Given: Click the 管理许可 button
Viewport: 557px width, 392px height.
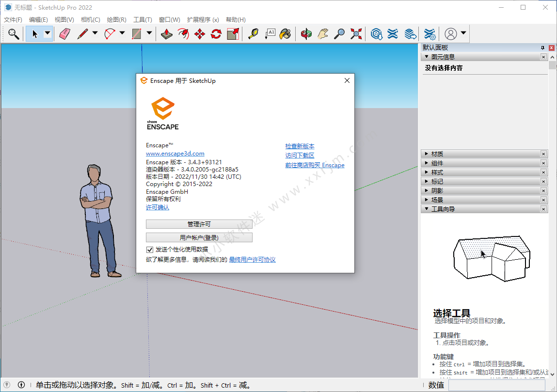Looking at the screenshot, I should click(x=199, y=224).
